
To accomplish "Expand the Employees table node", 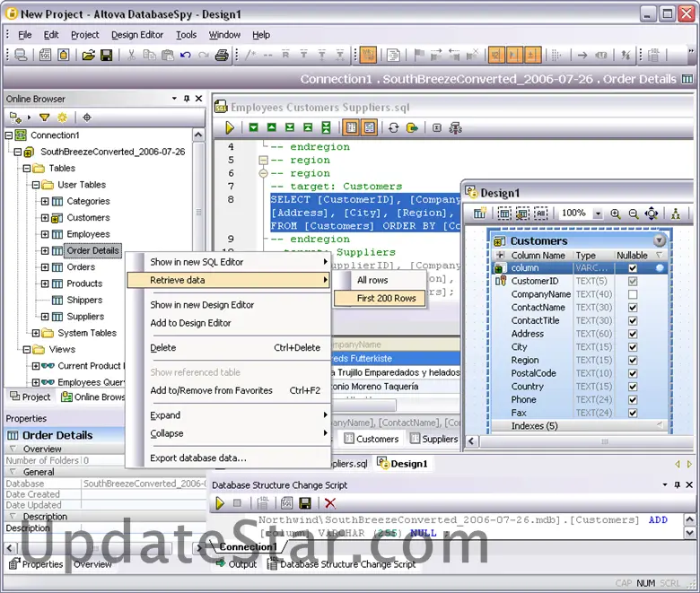I will [45, 234].
